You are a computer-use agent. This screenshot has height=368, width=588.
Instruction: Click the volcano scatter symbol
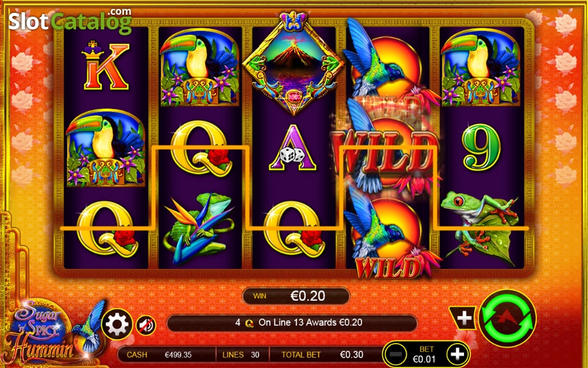pos(293,65)
